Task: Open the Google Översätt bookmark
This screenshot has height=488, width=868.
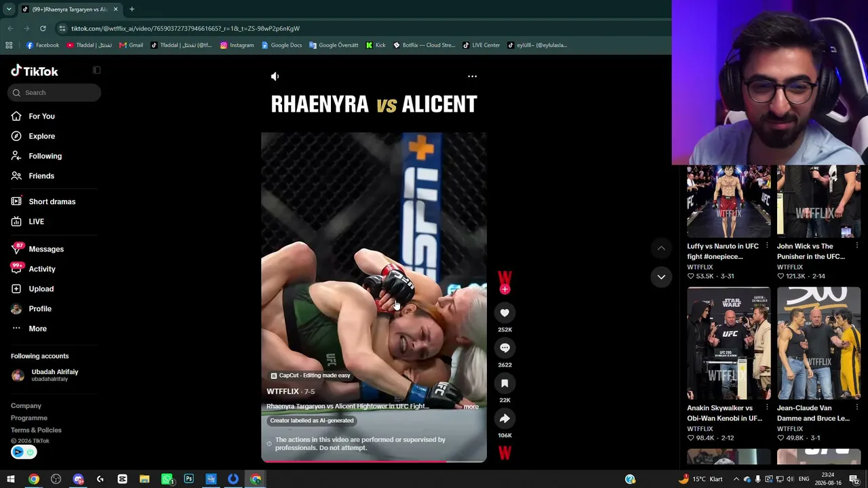Action: (333, 45)
